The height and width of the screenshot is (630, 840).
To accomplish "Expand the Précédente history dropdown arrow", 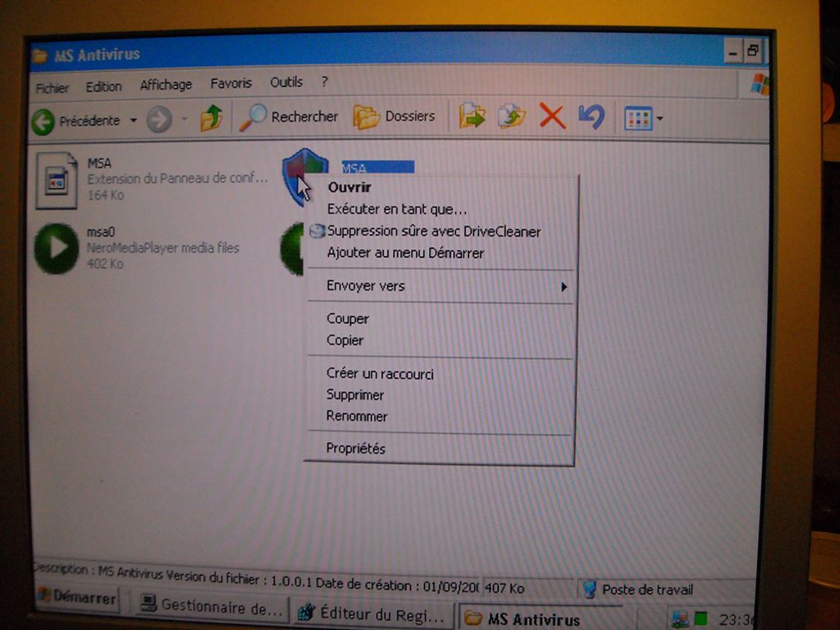I will coord(134,121).
